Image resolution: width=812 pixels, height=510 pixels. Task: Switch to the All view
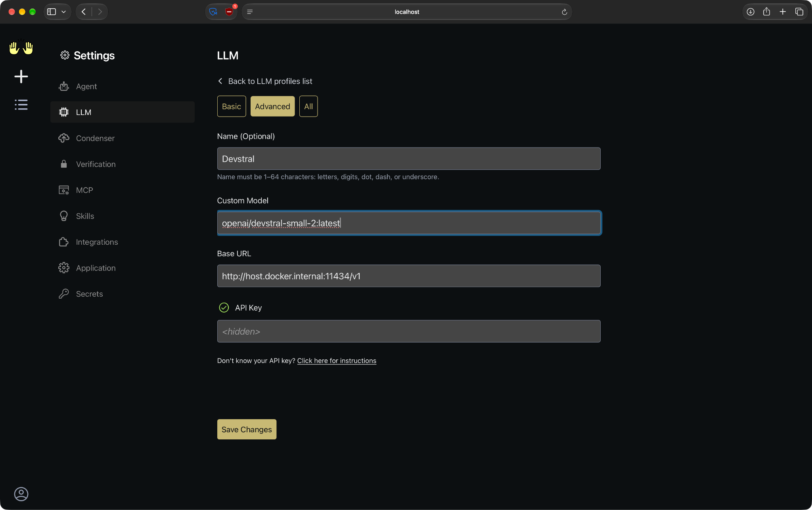[308, 106]
